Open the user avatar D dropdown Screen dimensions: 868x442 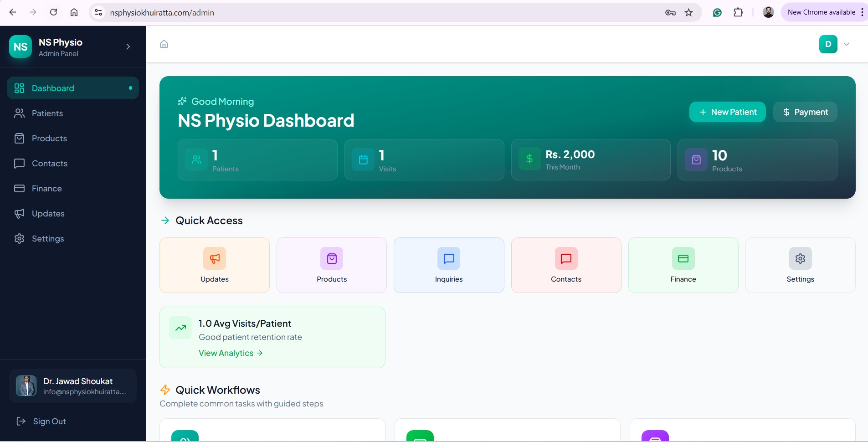pyautogui.click(x=835, y=44)
